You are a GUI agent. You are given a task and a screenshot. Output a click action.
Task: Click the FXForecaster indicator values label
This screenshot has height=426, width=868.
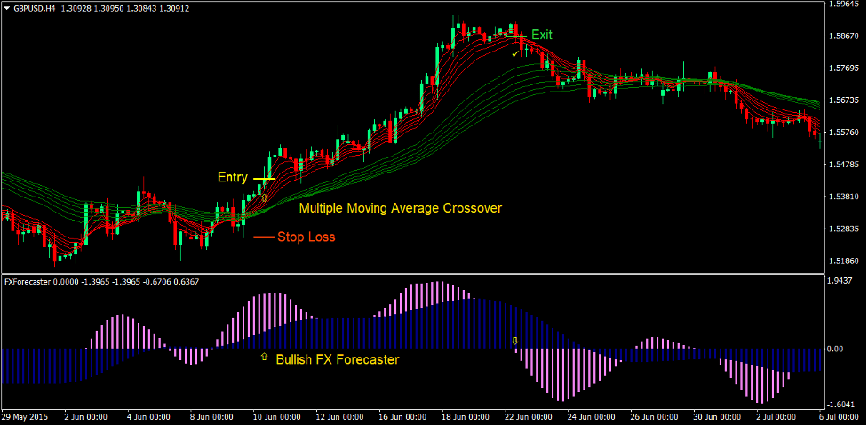click(x=101, y=282)
